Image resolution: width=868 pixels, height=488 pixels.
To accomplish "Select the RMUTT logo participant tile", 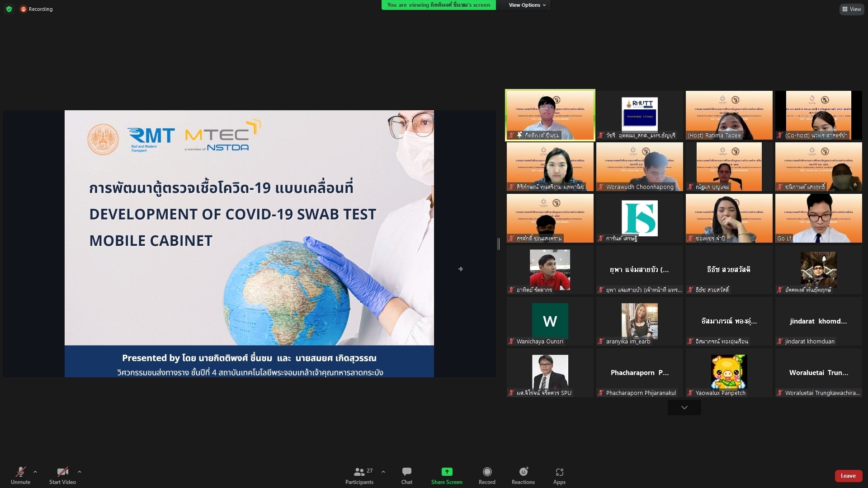I will point(640,115).
